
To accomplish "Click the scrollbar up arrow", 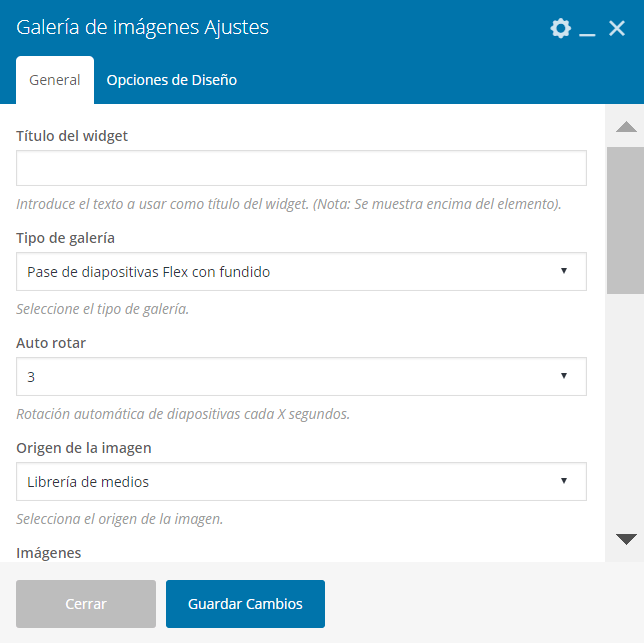I will 626,127.
